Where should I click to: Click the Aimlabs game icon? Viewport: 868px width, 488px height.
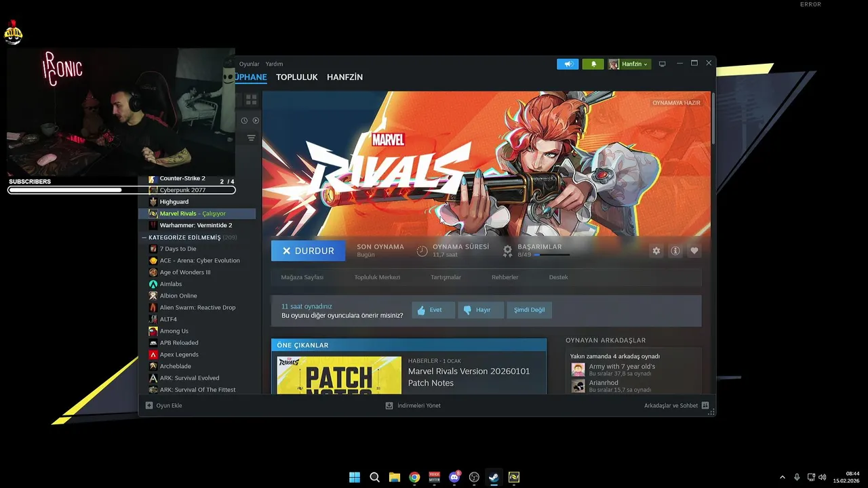click(153, 284)
